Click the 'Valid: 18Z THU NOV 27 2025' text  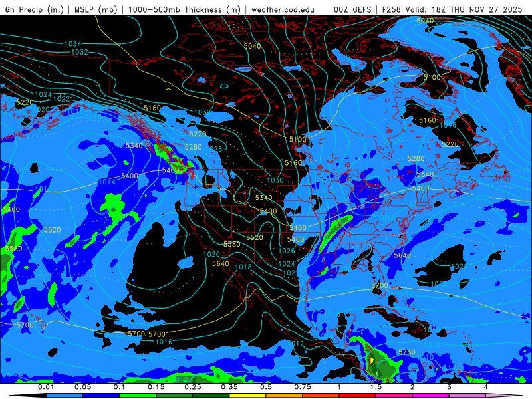[x=463, y=9]
